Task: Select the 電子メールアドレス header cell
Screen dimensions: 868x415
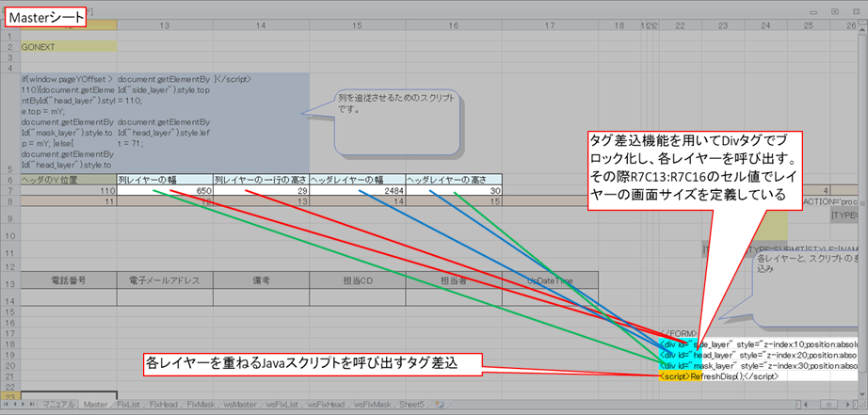Action: [165, 281]
